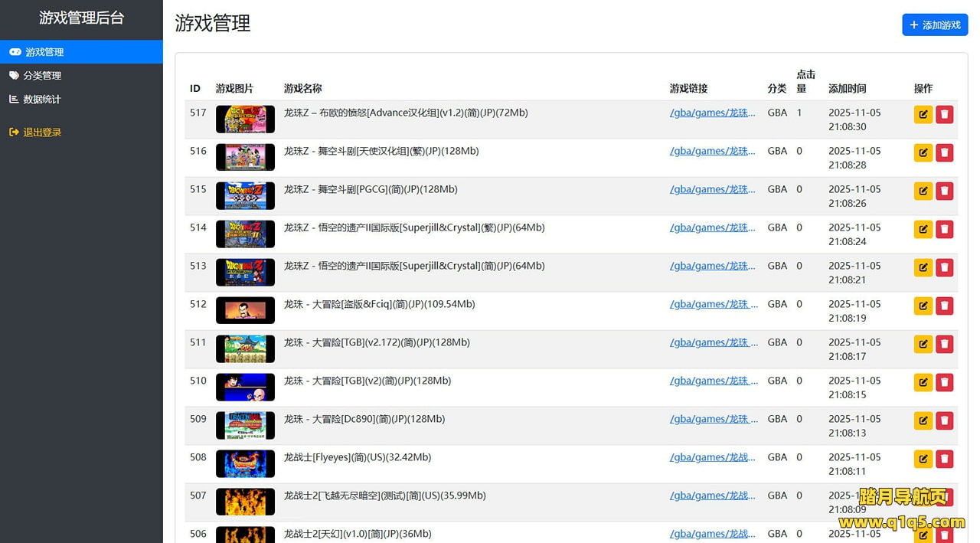Click the edit icon for game 508

(x=923, y=460)
